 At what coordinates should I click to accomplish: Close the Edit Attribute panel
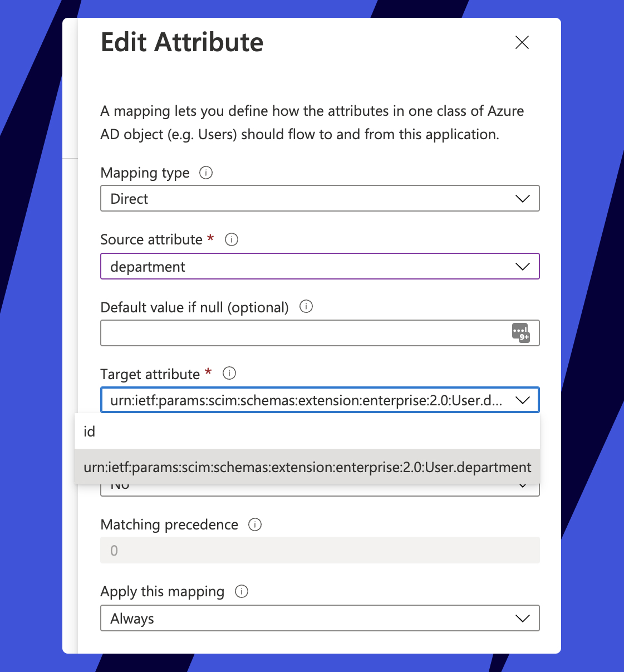tap(522, 42)
